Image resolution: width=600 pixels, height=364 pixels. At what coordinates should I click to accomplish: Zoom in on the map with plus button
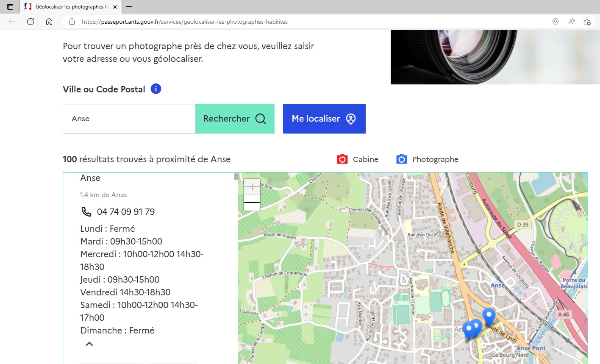pos(252,187)
